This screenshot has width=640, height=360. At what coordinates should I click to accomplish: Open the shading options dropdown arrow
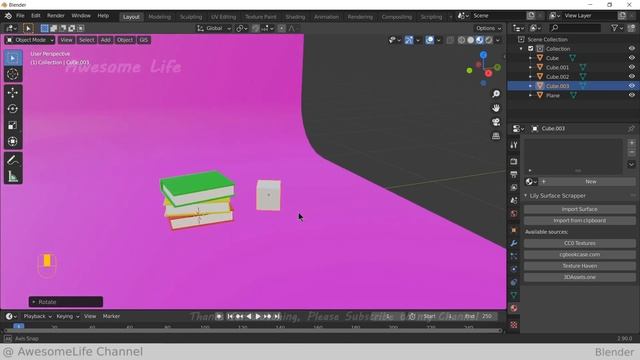(x=498, y=40)
